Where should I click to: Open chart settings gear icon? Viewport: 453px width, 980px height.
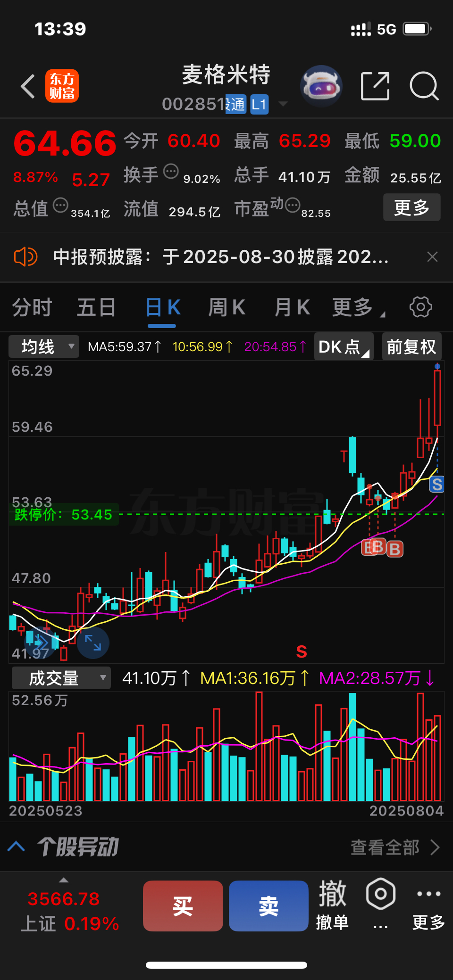coord(420,307)
